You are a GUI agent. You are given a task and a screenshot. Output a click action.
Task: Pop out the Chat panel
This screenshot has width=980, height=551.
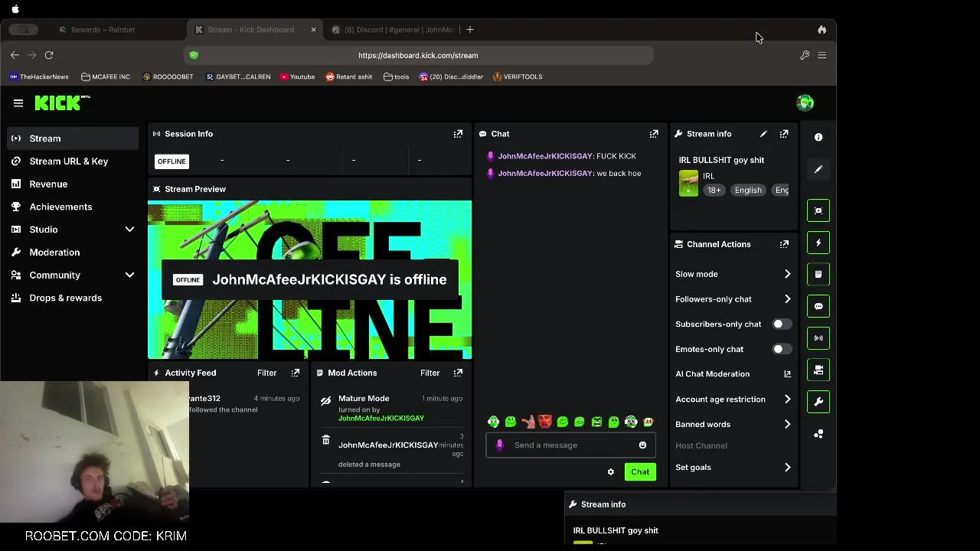click(x=654, y=134)
